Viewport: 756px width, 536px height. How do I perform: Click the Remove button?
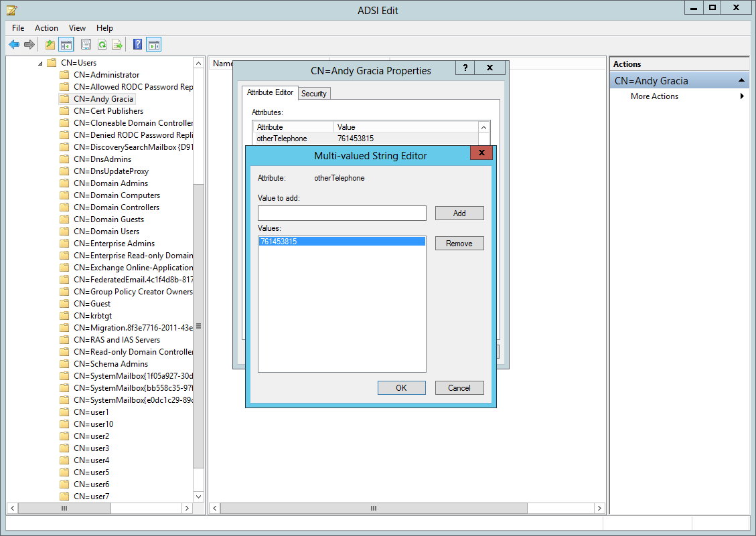459,244
